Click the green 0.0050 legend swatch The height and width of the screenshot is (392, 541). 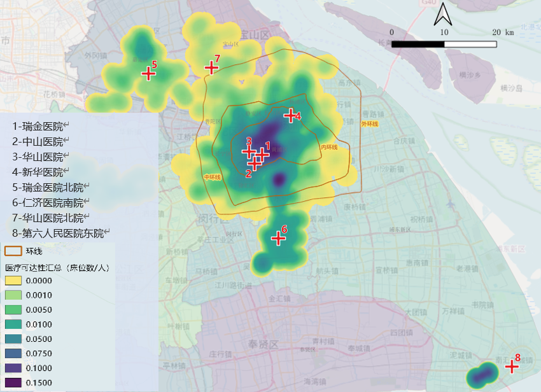tap(13, 309)
